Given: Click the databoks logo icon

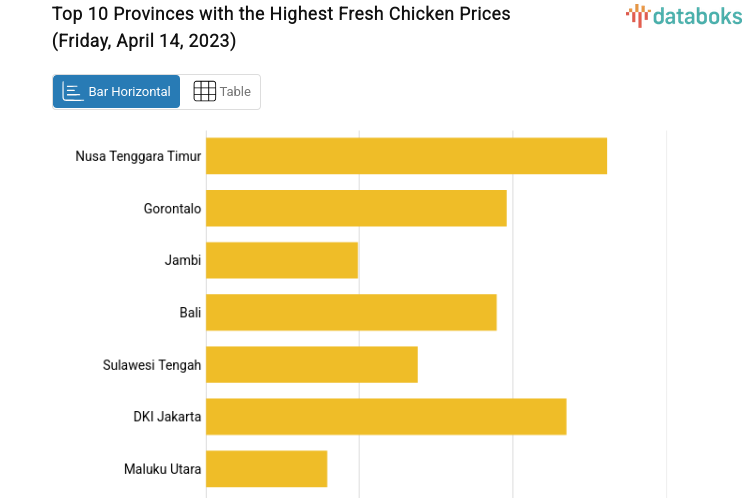Looking at the screenshot, I should pyautogui.click(x=637, y=14).
